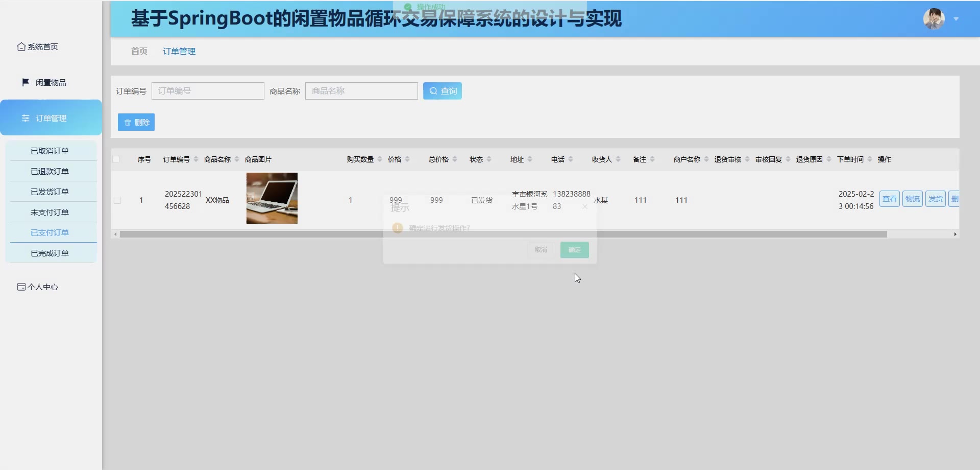Open the dropdown arrow beside the avatar

click(x=956, y=19)
